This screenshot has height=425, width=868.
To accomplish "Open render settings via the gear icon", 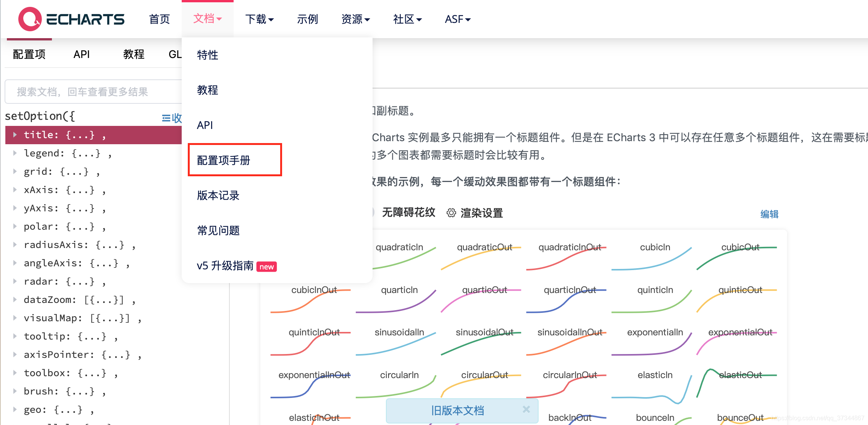I will coord(452,213).
